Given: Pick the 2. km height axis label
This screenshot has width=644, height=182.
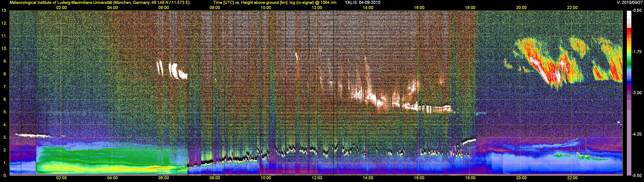Looking at the screenshot, I should (x=5, y=150).
